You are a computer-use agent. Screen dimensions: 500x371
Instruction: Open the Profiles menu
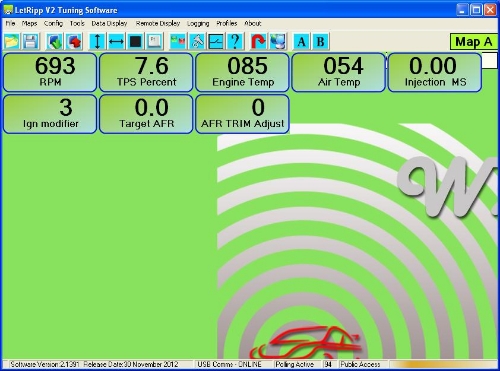pyautogui.click(x=227, y=23)
